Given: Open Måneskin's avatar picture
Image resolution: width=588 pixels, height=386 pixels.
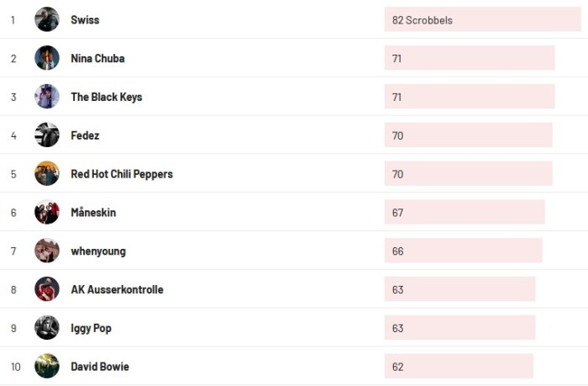Looking at the screenshot, I should pyautogui.click(x=47, y=213).
